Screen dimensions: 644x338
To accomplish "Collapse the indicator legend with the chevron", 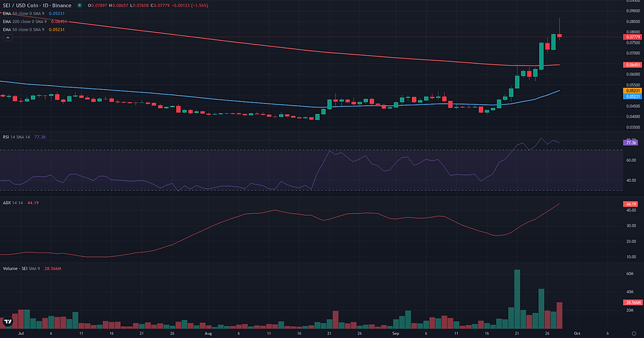I will 8,38.
